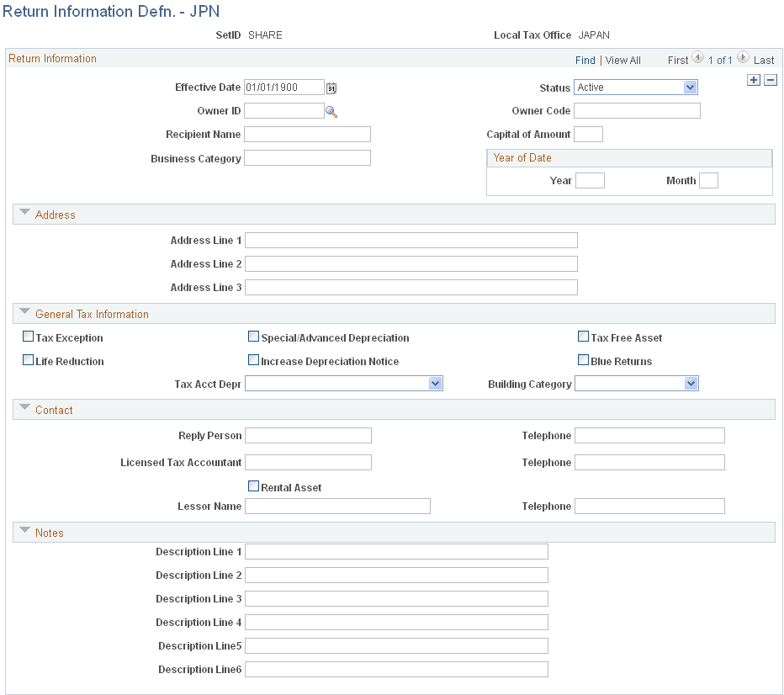The height and width of the screenshot is (695, 784).
Task: Add a new row with the plus icon
Action: pyautogui.click(x=753, y=80)
